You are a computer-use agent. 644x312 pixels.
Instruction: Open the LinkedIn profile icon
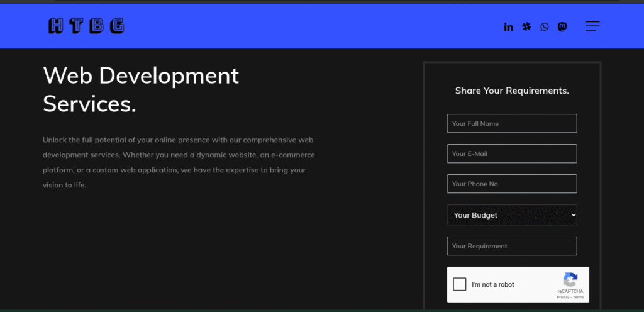click(x=508, y=27)
